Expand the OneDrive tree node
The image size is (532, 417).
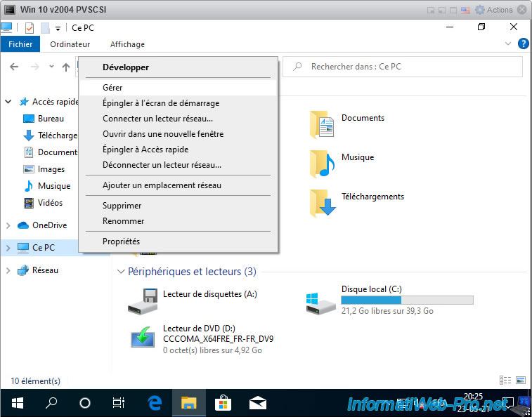point(8,225)
